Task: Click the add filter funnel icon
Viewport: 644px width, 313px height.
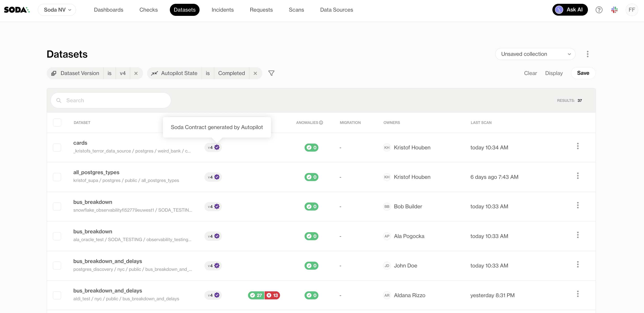Action: (x=271, y=73)
